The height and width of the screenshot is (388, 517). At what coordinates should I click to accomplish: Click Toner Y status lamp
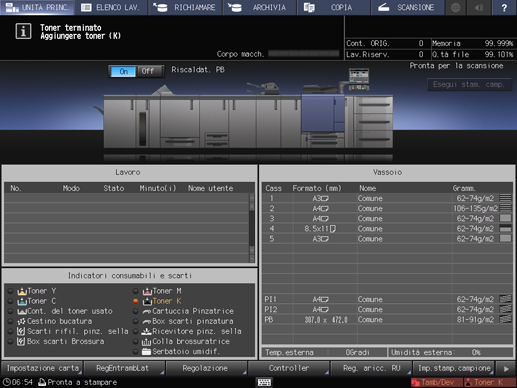(10, 291)
